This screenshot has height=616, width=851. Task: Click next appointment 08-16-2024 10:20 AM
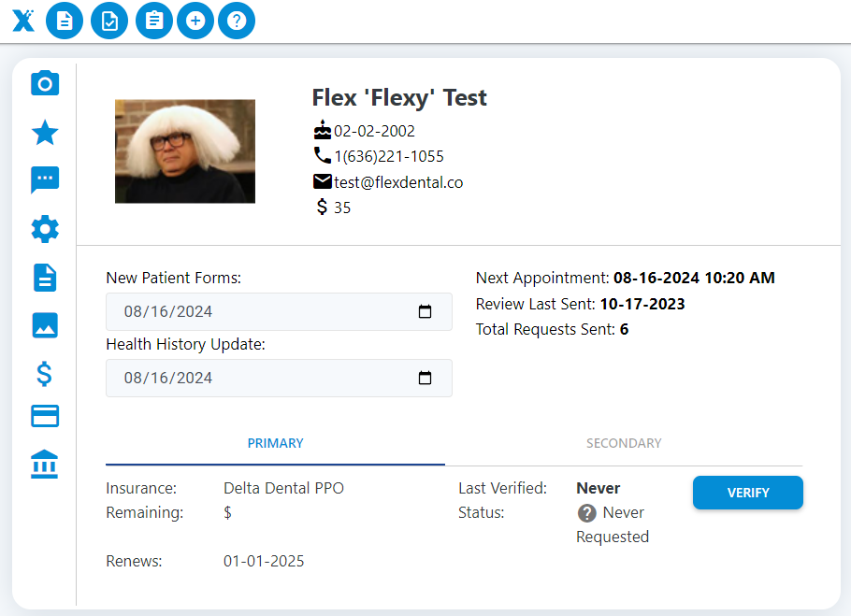pyautogui.click(x=694, y=279)
